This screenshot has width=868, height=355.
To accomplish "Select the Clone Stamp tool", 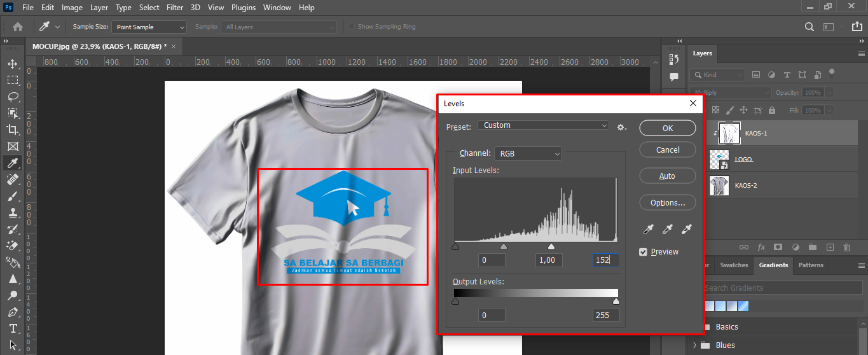I will (13, 212).
